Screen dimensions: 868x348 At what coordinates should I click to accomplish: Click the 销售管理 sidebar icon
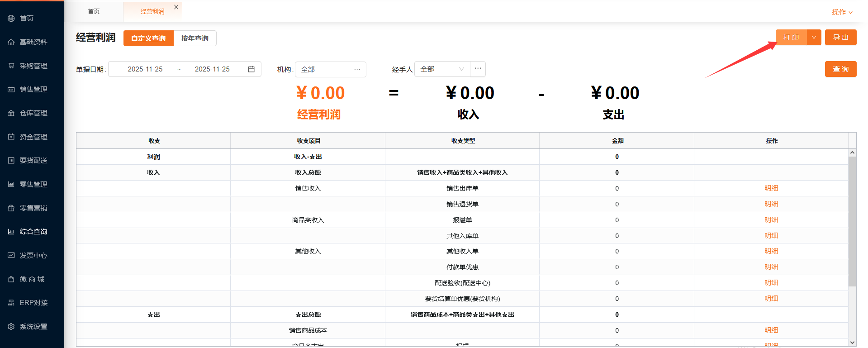click(11, 90)
